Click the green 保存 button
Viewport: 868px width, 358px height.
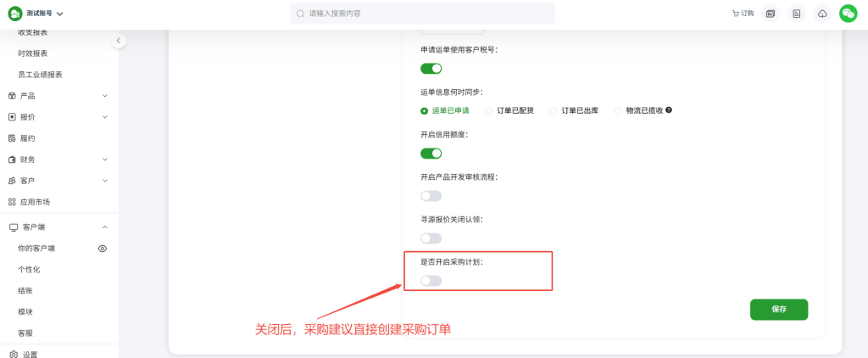click(778, 310)
